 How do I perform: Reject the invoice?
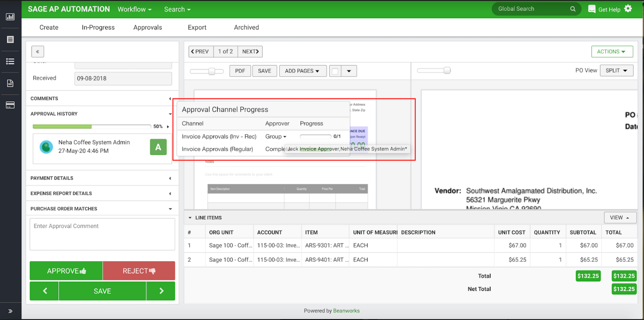[139, 271]
